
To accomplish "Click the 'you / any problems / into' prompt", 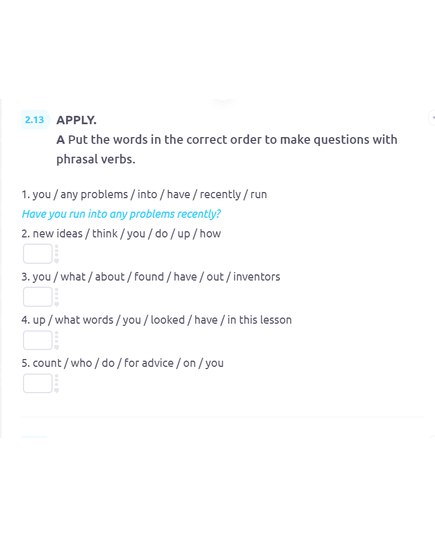I will coord(144,195).
